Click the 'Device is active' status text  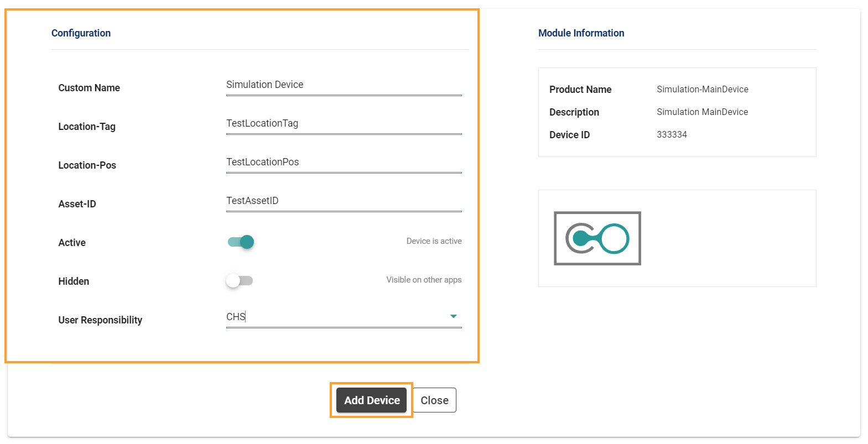tap(434, 241)
